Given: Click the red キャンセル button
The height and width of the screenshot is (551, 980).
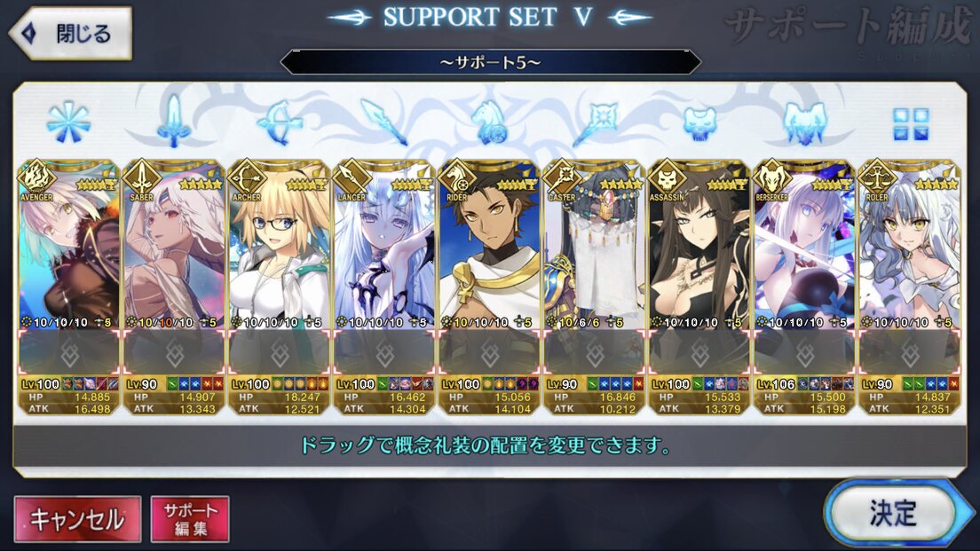Looking at the screenshot, I should [x=77, y=518].
